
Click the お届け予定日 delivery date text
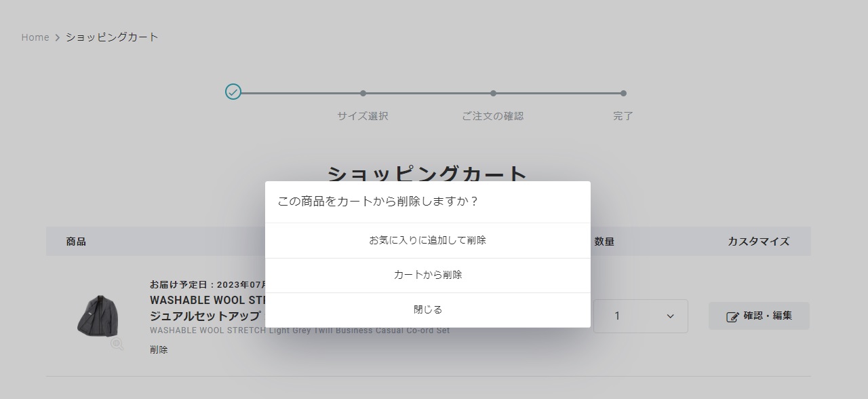tap(208, 284)
